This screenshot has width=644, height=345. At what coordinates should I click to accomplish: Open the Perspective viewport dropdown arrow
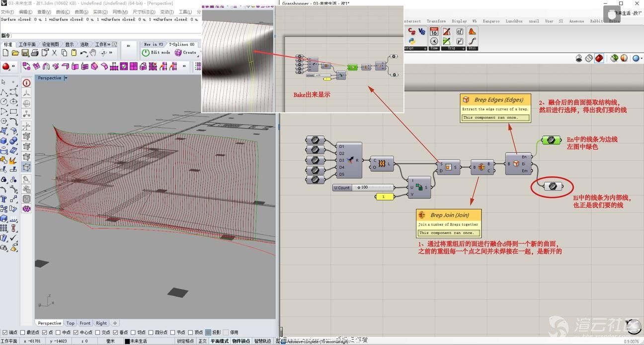(66, 78)
